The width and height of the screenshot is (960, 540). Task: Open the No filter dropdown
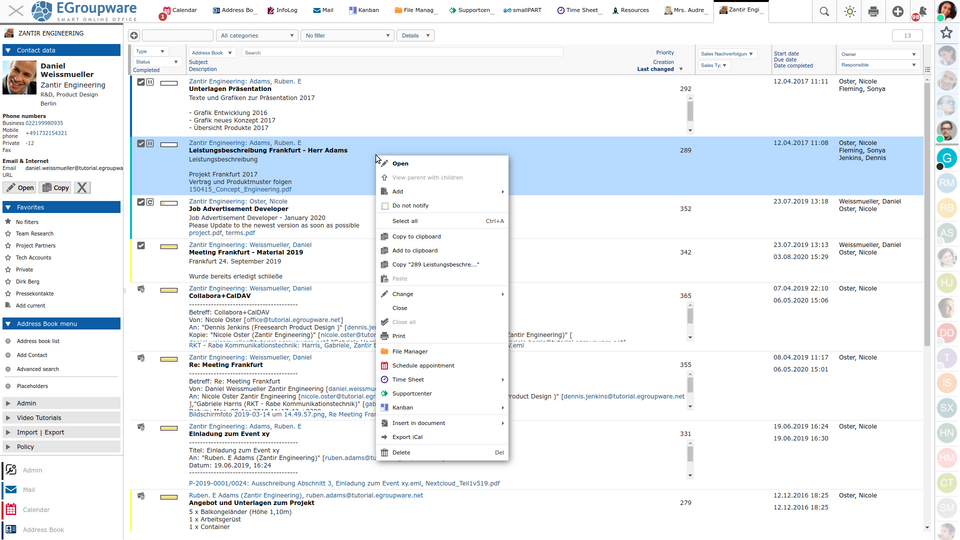pyautogui.click(x=347, y=36)
